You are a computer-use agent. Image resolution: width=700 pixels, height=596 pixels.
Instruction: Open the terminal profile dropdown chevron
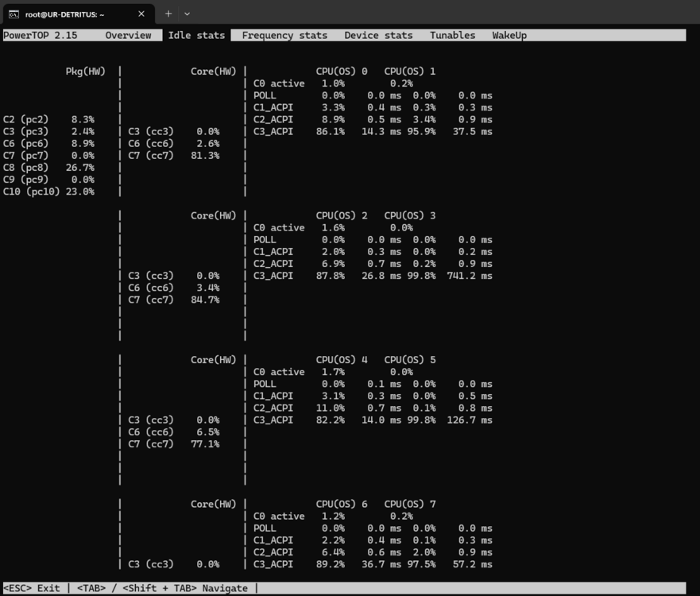187,14
